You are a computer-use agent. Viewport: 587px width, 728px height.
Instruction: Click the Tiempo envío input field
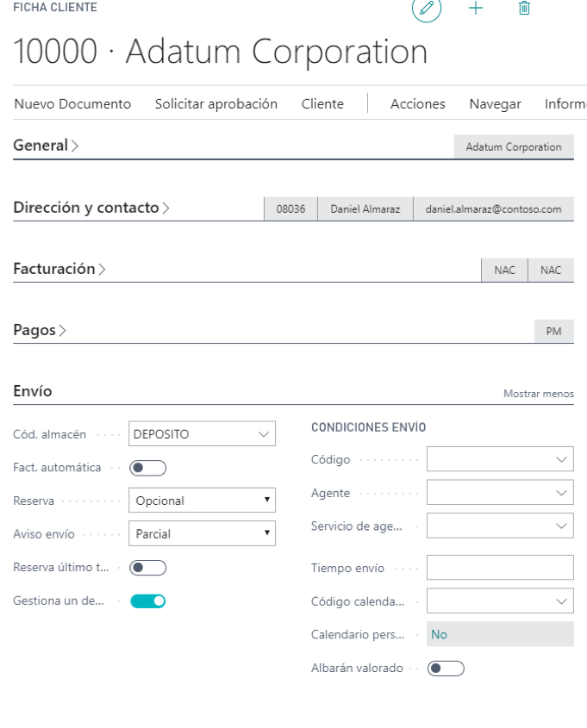click(x=500, y=568)
